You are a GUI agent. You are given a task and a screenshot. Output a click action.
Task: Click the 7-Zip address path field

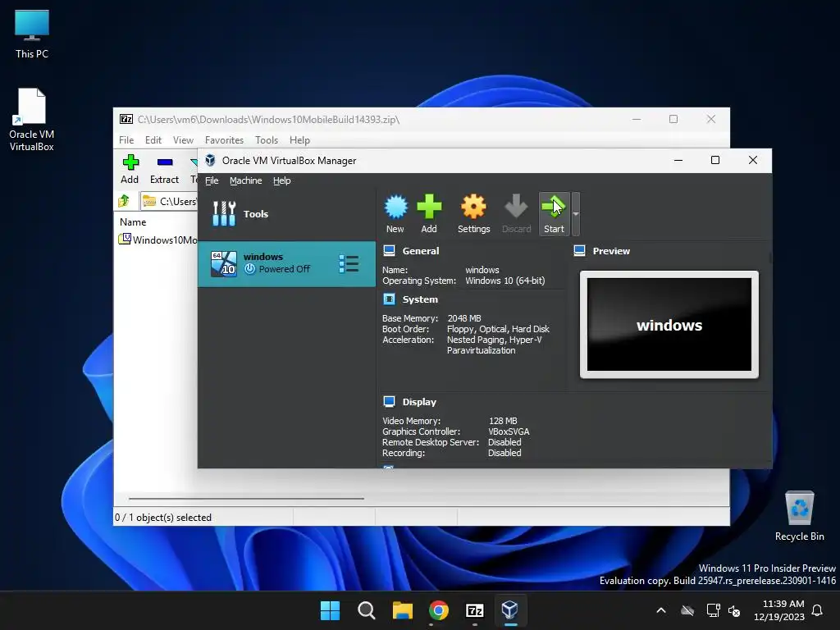pos(170,201)
